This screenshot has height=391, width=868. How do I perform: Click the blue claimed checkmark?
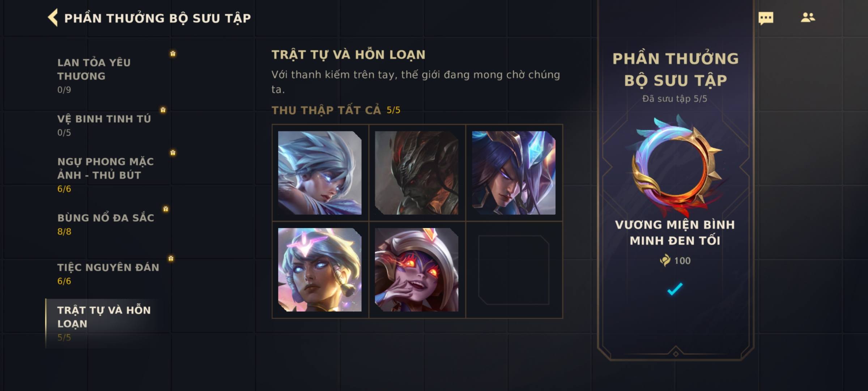click(x=675, y=289)
